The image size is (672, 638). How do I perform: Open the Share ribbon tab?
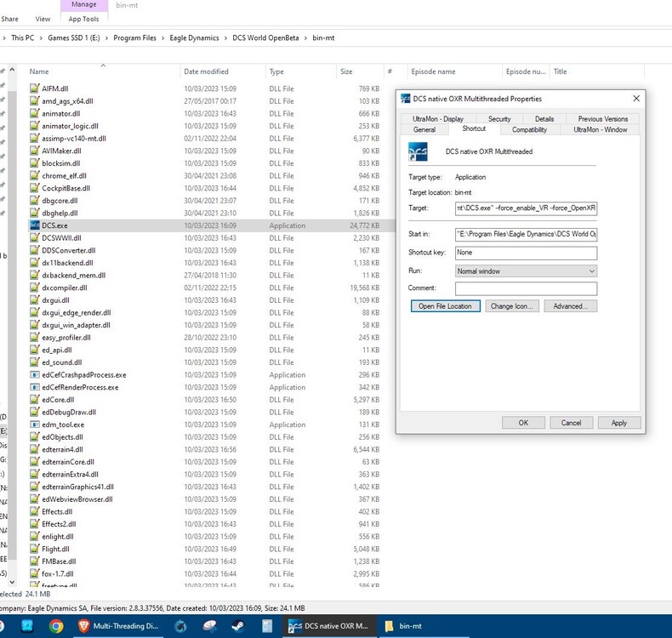pyautogui.click(x=10, y=20)
